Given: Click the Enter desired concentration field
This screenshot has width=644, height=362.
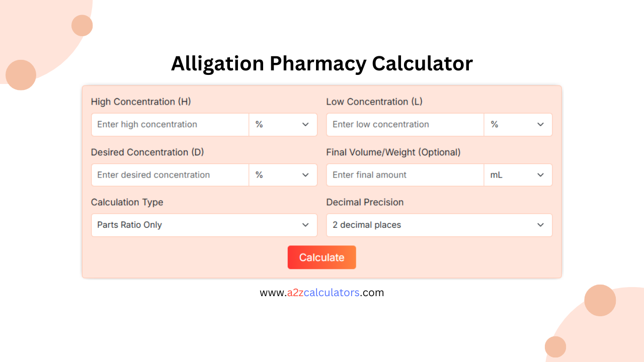Looking at the screenshot, I should point(170,174).
